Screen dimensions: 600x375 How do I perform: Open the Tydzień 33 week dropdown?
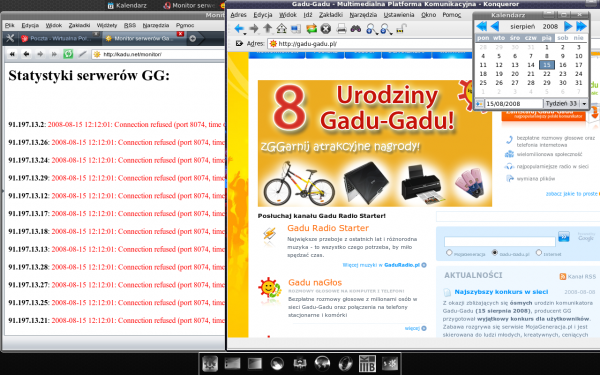tap(584, 104)
